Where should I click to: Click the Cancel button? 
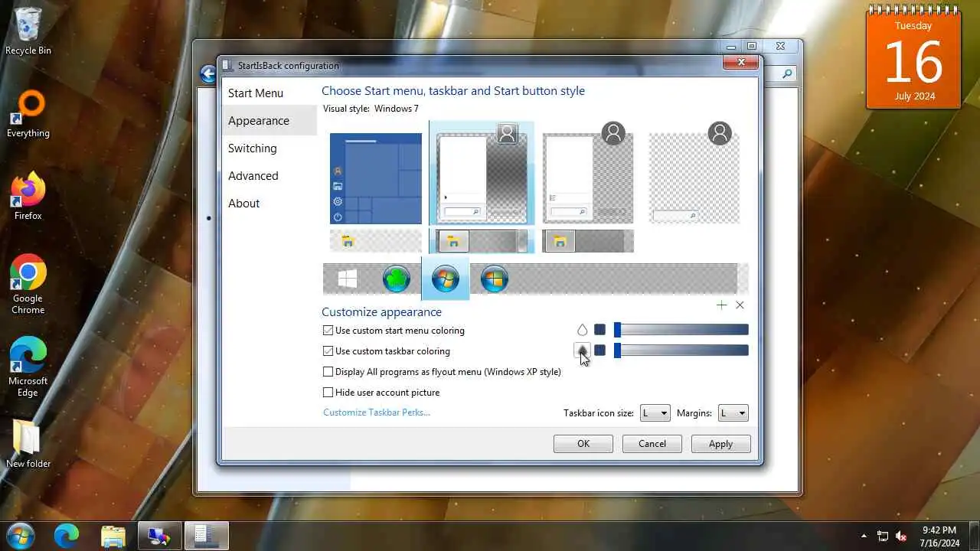[x=652, y=444]
